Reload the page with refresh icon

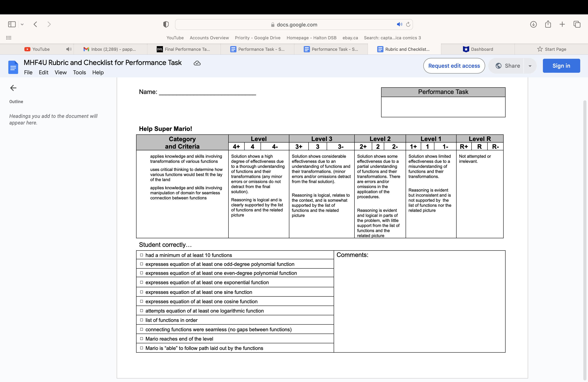pyautogui.click(x=408, y=24)
